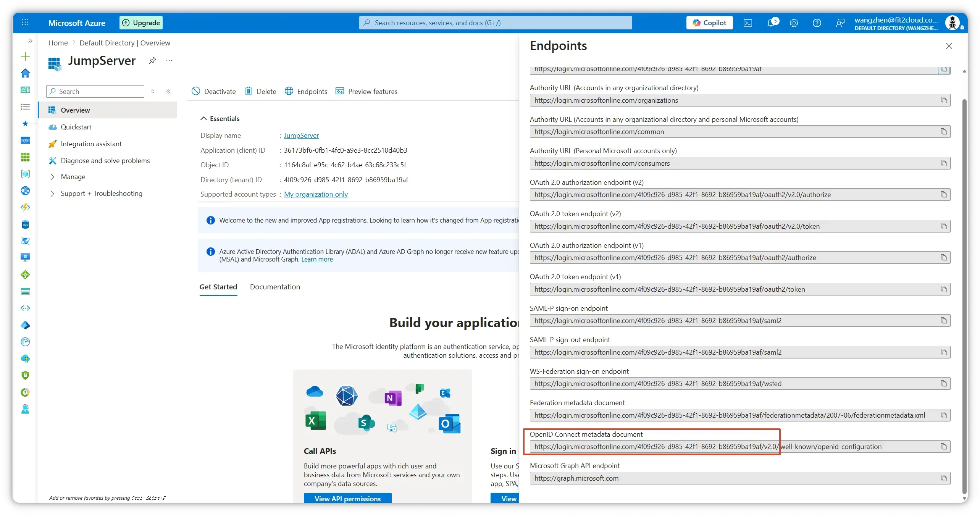980x515 pixels.
Task: Pin JumpServer blade with the pin icon
Action: tap(152, 60)
